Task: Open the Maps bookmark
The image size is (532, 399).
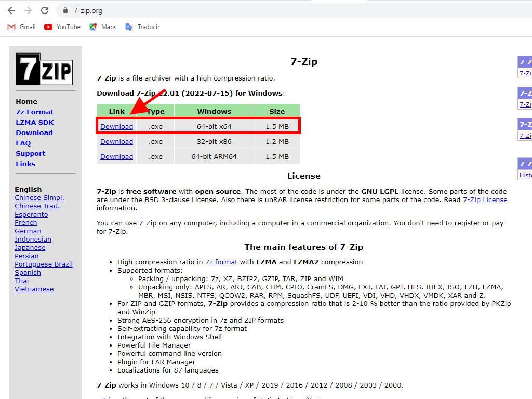Action: click(x=103, y=27)
